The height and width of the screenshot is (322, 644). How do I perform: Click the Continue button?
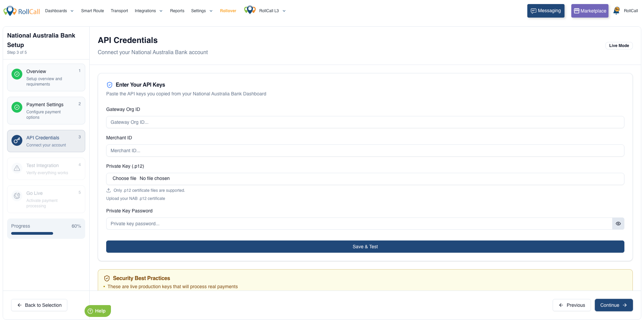(x=614, y=305)
